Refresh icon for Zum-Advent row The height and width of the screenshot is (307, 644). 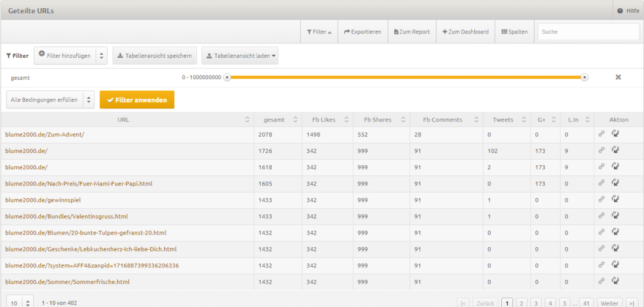pos(615,133)
